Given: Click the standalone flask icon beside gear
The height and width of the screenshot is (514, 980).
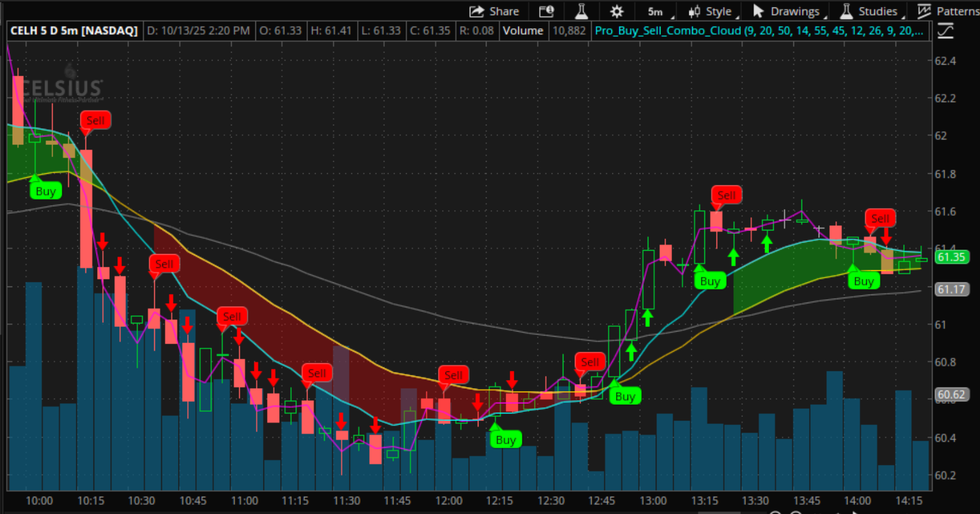Looking at the screenshot, I should [x=581, y=12].
